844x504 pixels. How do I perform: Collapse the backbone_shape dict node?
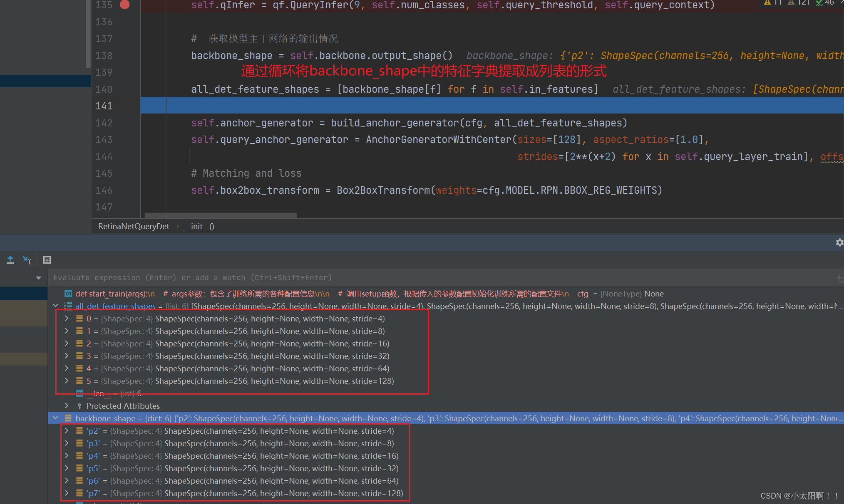coord(56,418)
